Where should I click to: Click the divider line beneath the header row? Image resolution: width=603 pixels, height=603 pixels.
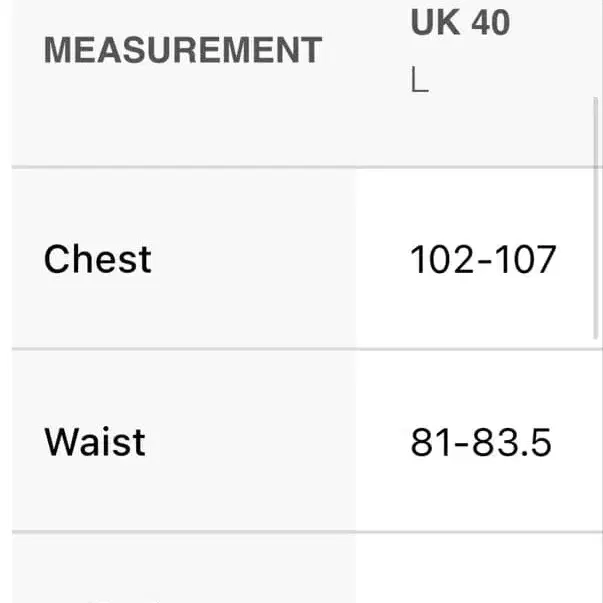click(307, 167)
